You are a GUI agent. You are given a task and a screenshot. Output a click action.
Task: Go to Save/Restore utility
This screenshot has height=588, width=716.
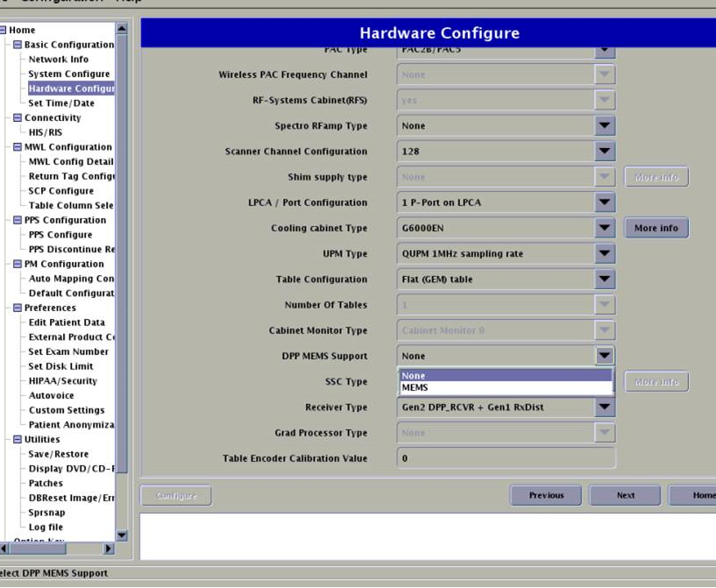tap(58, 454)
